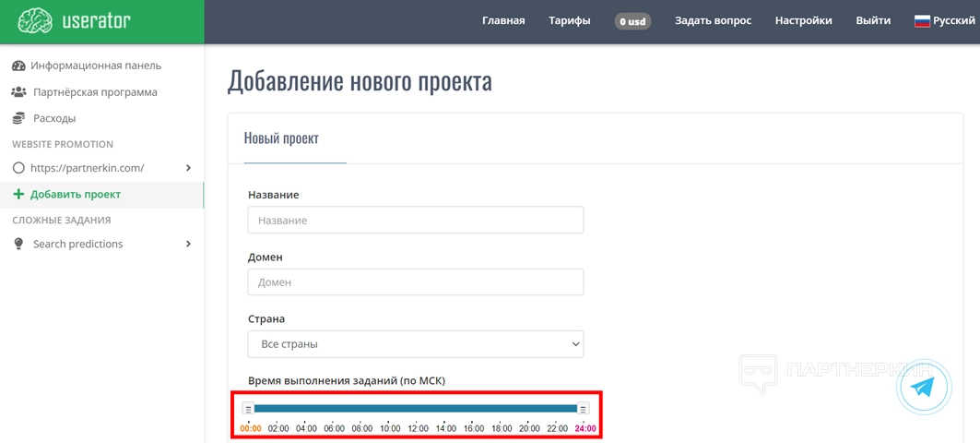This screenshot has width=980, height=443.
Task: Click the 0 usd balance badge
Action: pos(632,21)
